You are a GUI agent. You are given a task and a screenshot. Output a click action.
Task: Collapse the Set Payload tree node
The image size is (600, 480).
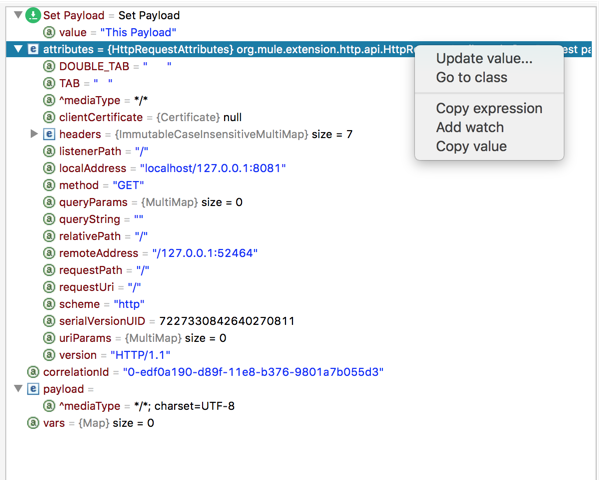17,16
